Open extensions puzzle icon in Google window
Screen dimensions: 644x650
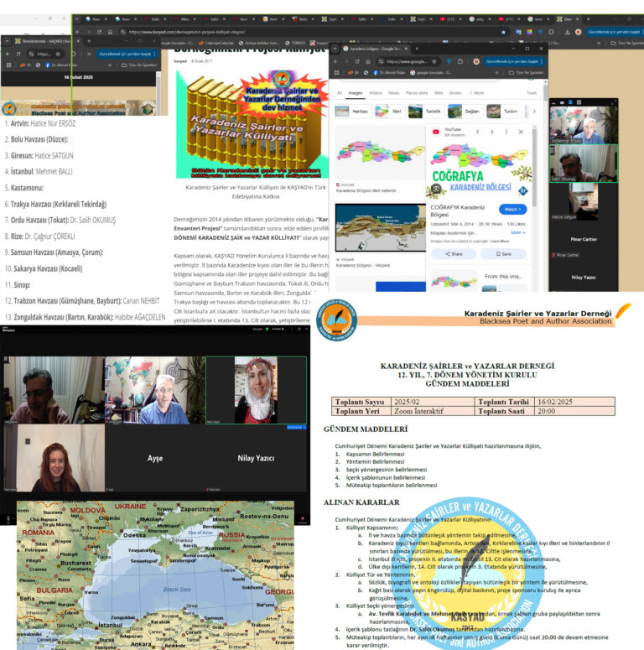point(460,61)
